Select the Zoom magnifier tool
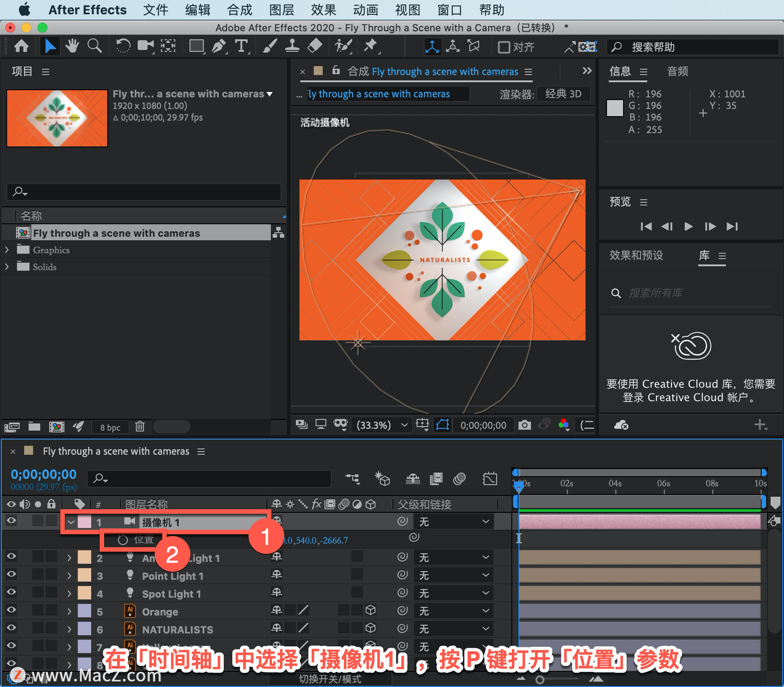Image resolution: width=784 pixels, height=687 pixels. 94,46
